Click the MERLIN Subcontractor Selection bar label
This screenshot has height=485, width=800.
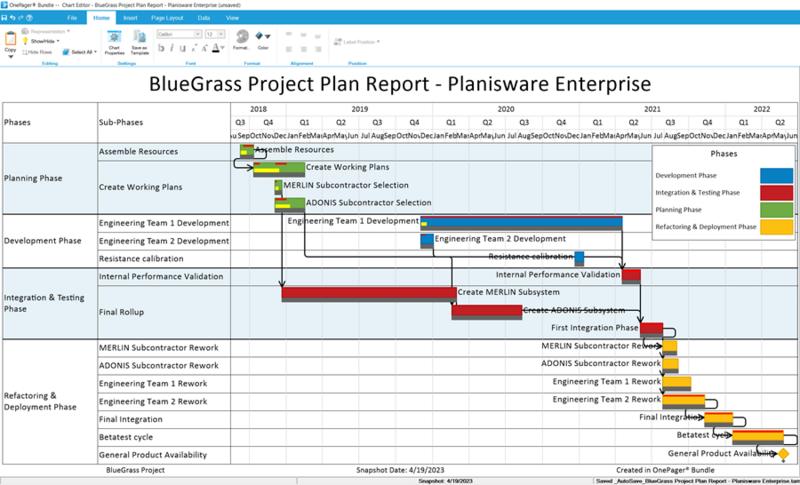346,185
